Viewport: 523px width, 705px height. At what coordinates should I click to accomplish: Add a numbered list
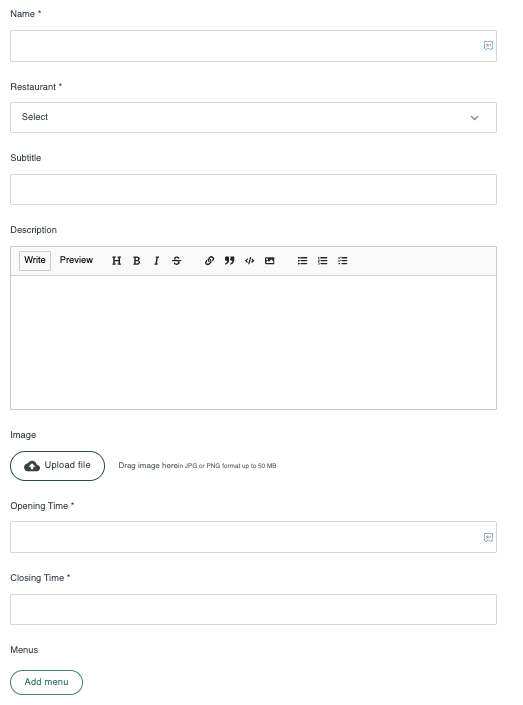[322, 261]
